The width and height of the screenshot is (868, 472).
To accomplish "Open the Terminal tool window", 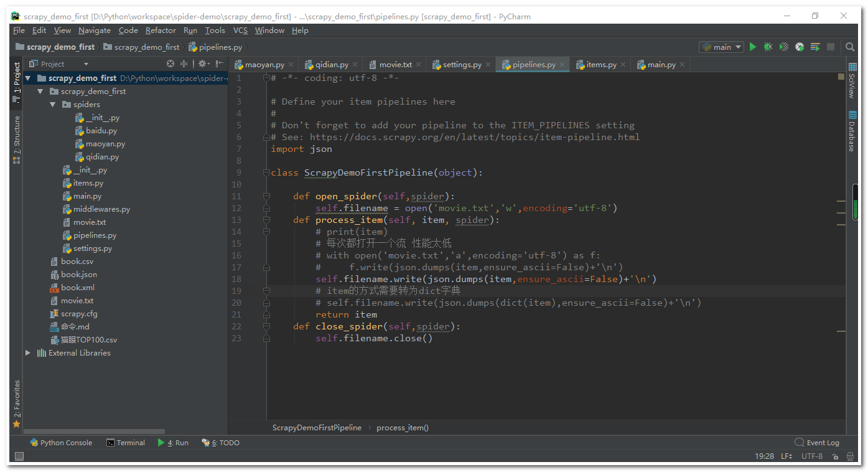I will (126, 443).
